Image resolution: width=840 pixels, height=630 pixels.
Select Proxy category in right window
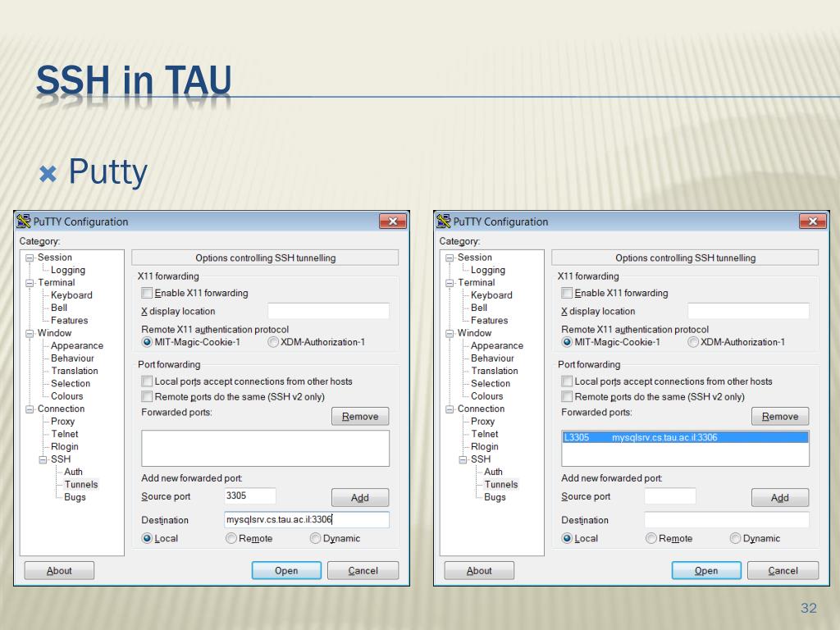[x=482, y=421]
